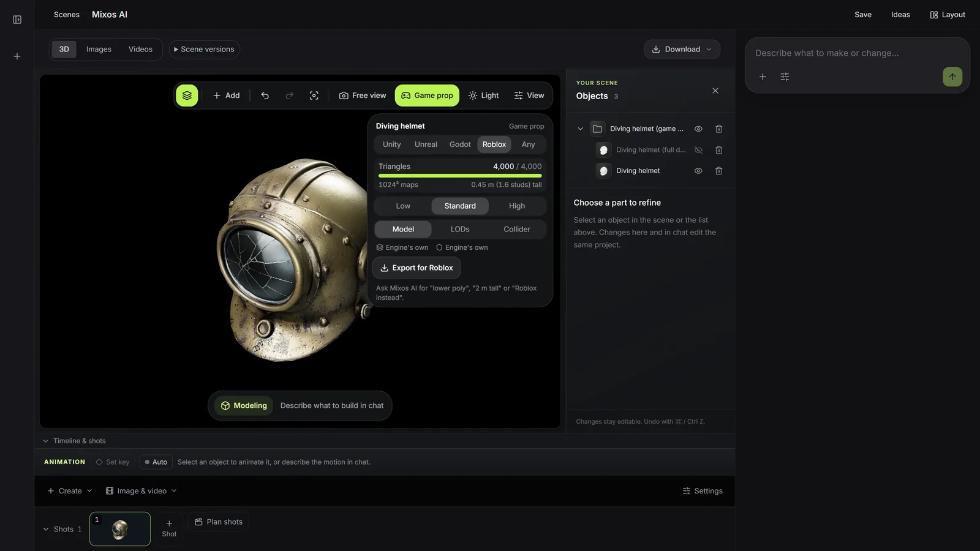Hide the Diving helmet game folder visibility
The image size is (980, 551).
[x=698, y=129]
